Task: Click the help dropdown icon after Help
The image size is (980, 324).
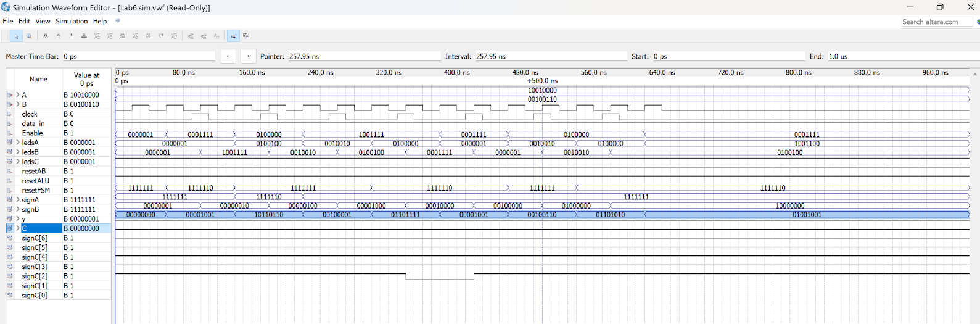Action: pyautogui.click(x=118, y=21)
